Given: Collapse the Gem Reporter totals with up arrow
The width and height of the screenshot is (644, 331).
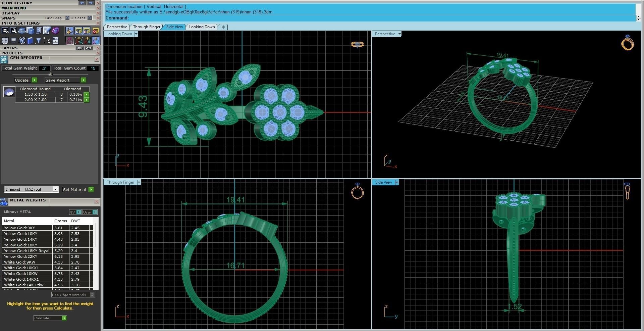Looking at the screenshot, I should click(x=50, y=74).
